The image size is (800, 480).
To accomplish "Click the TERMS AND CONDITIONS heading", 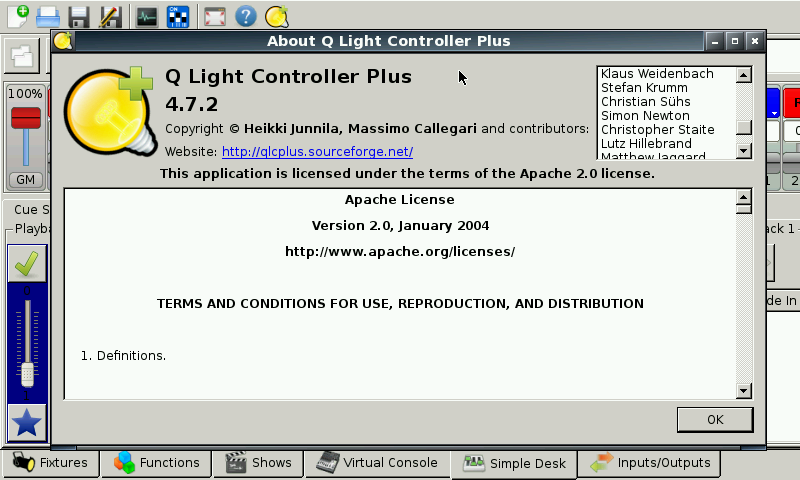I will point(400,304).
